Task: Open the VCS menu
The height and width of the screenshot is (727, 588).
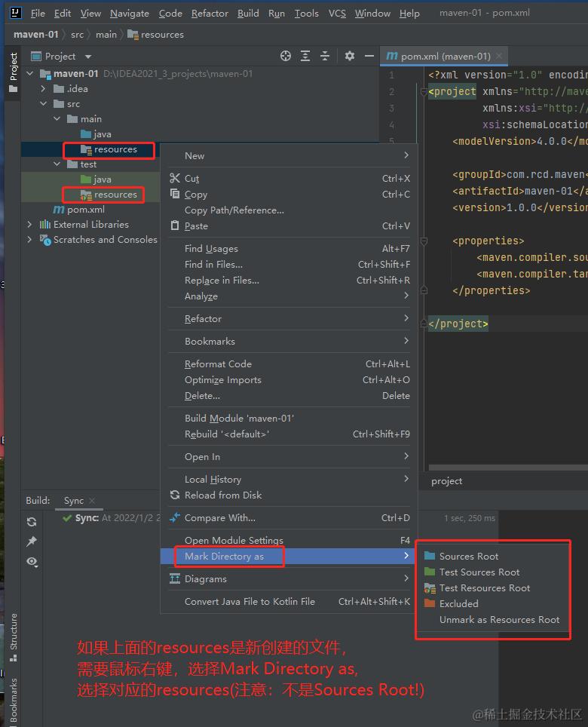Action: [x=337, y=14]
